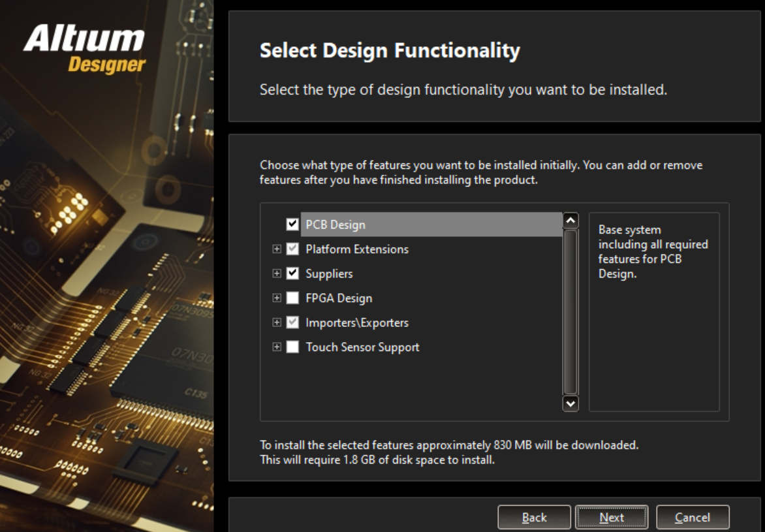Click the feature list vertical scrollbar thumb
This screenshot has height=532, width=765.
(x=571, y=312)
